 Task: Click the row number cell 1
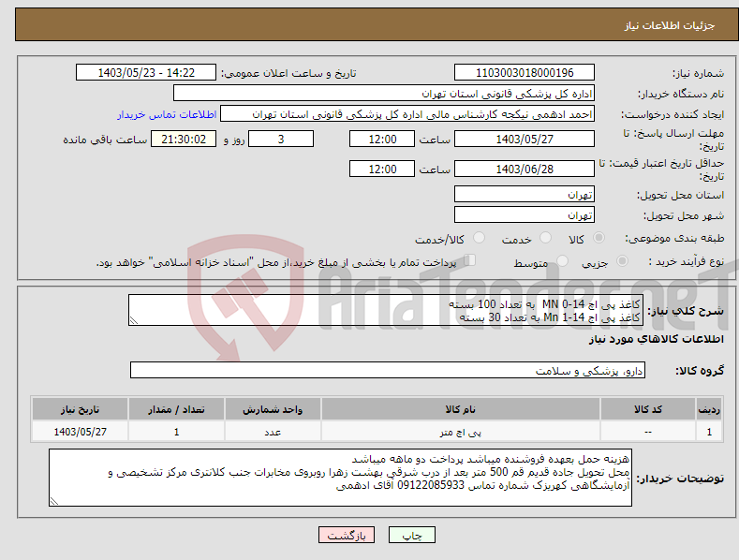click(709, 432)
